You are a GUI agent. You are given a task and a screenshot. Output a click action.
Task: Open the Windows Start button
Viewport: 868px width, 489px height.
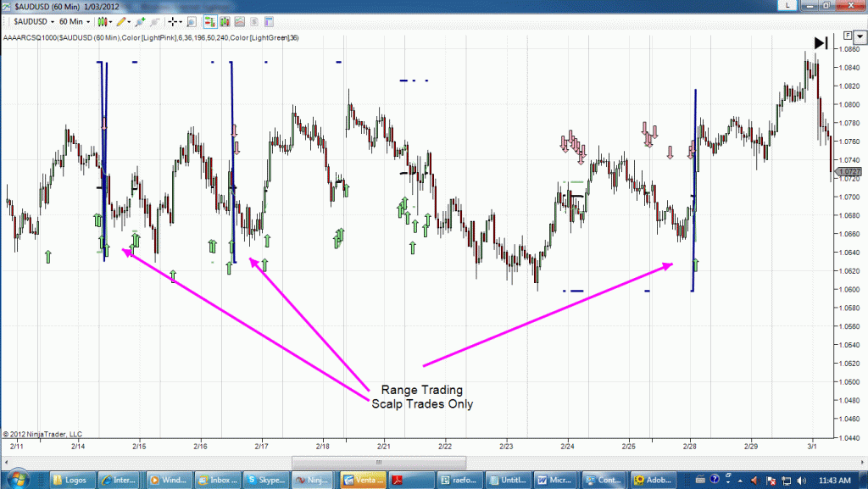17,479
